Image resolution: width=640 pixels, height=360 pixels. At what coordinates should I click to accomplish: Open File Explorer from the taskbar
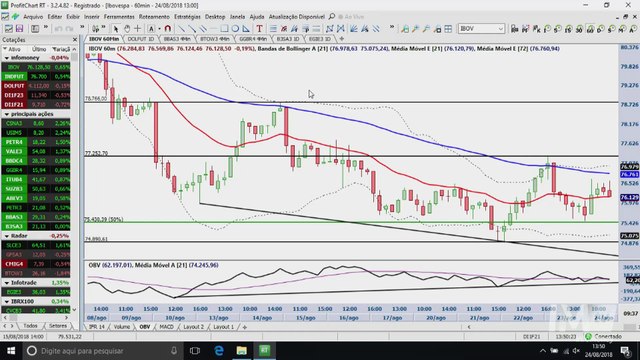click(242, 351)
